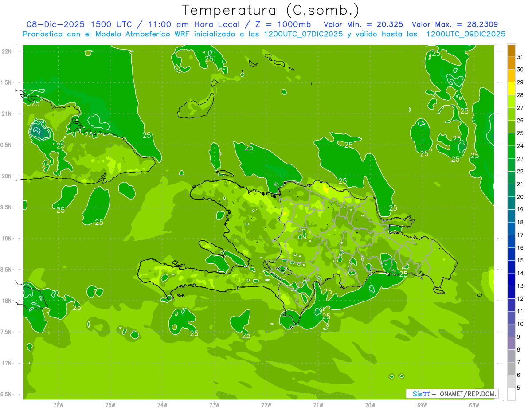The width and height of the screenshot is (532, 411).
Task: Click the '76W' longitude axis label
Action: 58,405
